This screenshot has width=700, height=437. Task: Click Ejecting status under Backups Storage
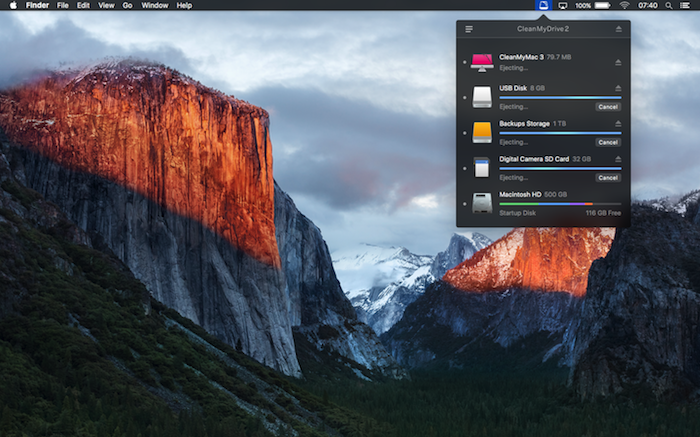click(x=513, y=142)
